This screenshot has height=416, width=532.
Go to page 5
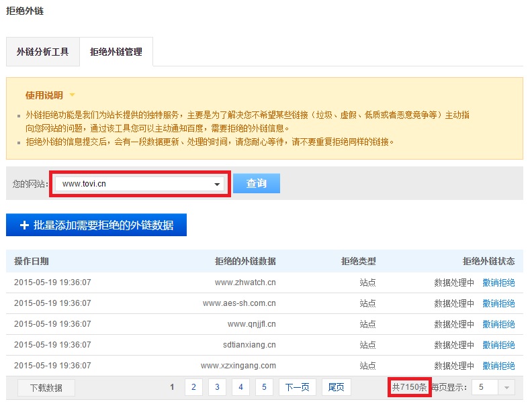pos(264,387)
